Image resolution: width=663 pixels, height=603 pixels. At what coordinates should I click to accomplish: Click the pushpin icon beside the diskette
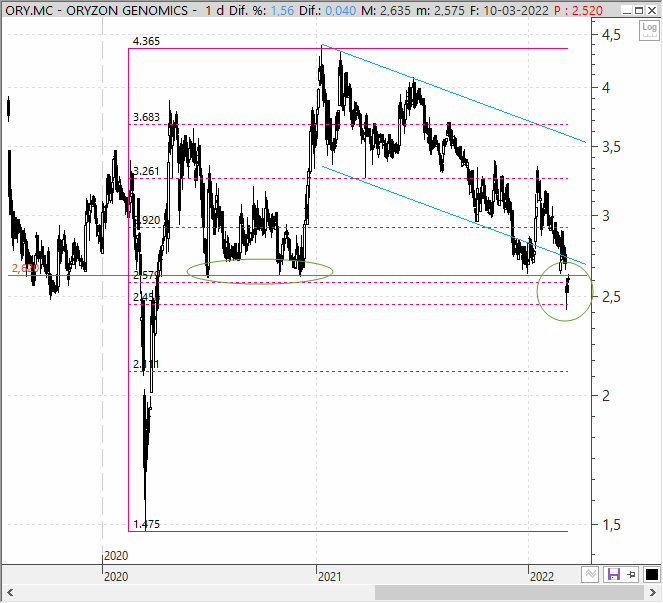(x=632, y=575)
